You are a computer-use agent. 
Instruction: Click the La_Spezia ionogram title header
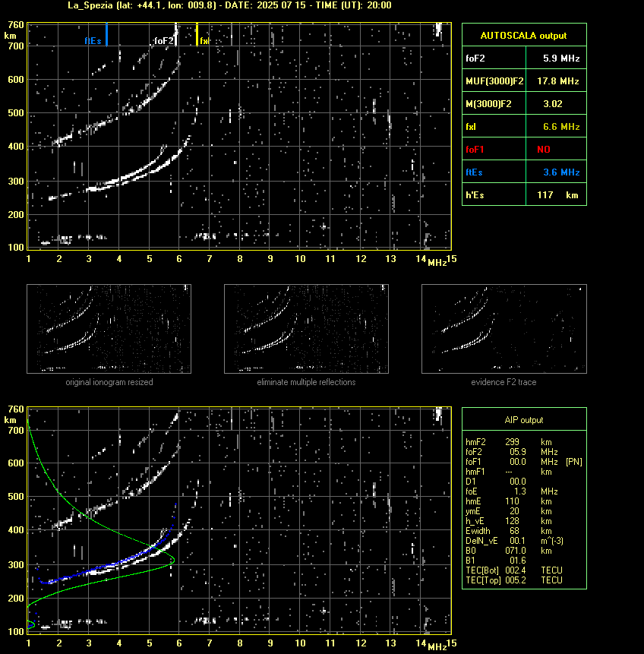click(229, 5)
